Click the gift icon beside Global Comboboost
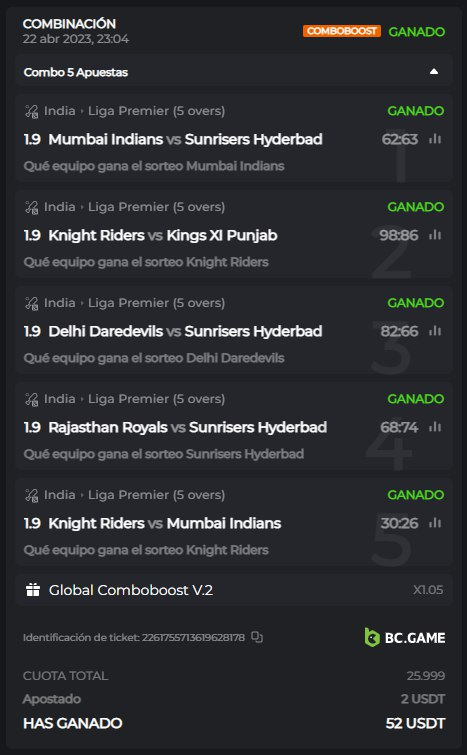 click(33, 590)
